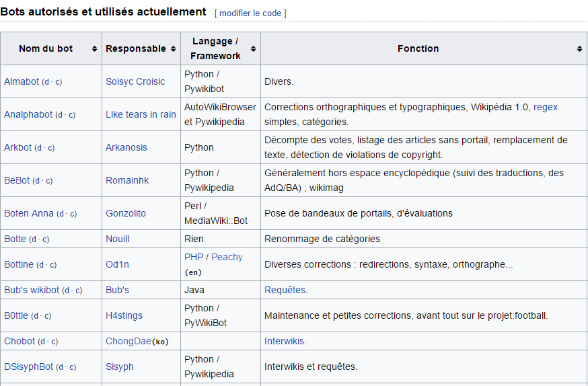The width and height of the screenshot is (588, 386).
Task: Open BeBot bot page
Action: point(17,181)
